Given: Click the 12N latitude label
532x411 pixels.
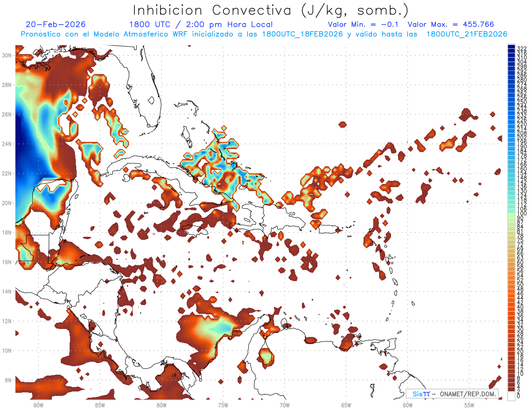Looking at the screenshot, I should (x=8, y=321).
